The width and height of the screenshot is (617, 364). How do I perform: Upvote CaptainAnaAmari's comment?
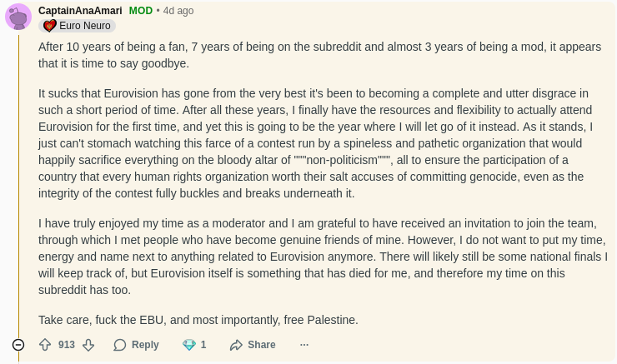click(45, 345)
